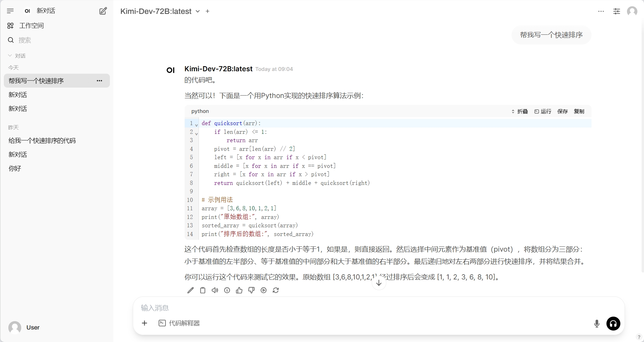Click the thumbs up icon on response

pos(239,290)
